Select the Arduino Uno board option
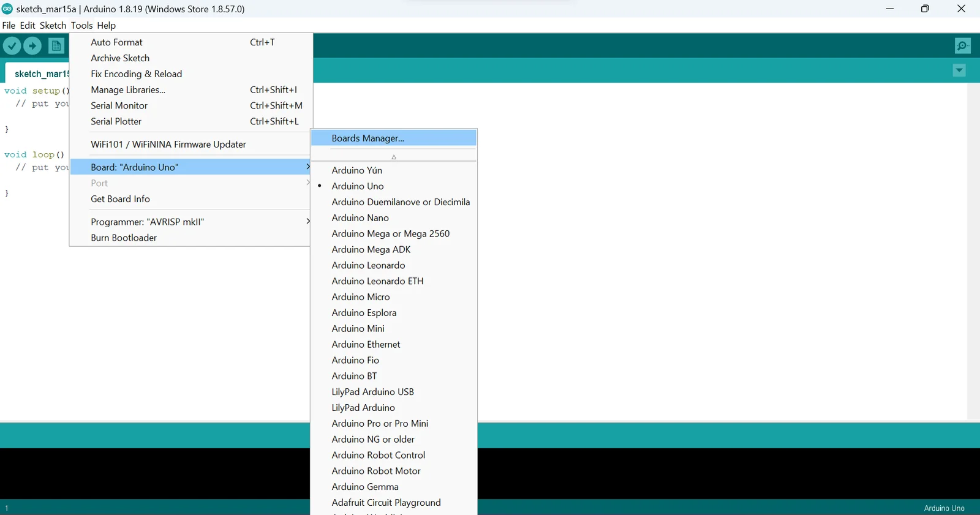The width and height of the screenshot is (980, 515). (394, 186)
